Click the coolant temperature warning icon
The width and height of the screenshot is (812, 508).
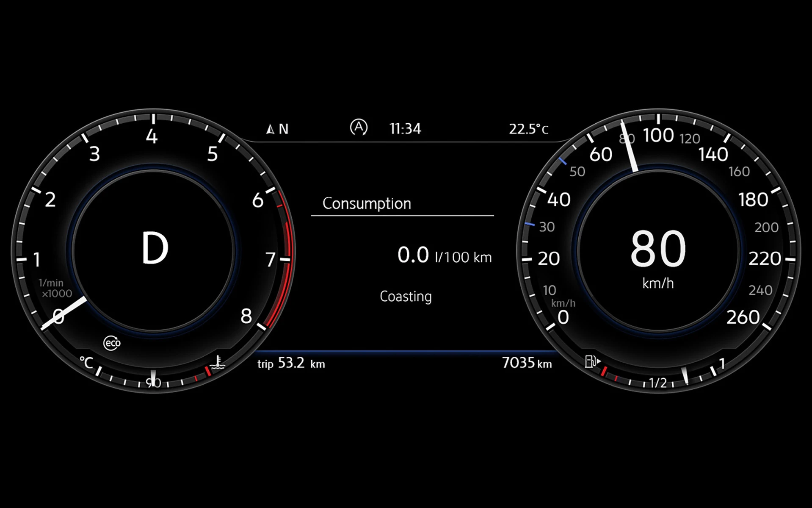(x=218, y=362)
